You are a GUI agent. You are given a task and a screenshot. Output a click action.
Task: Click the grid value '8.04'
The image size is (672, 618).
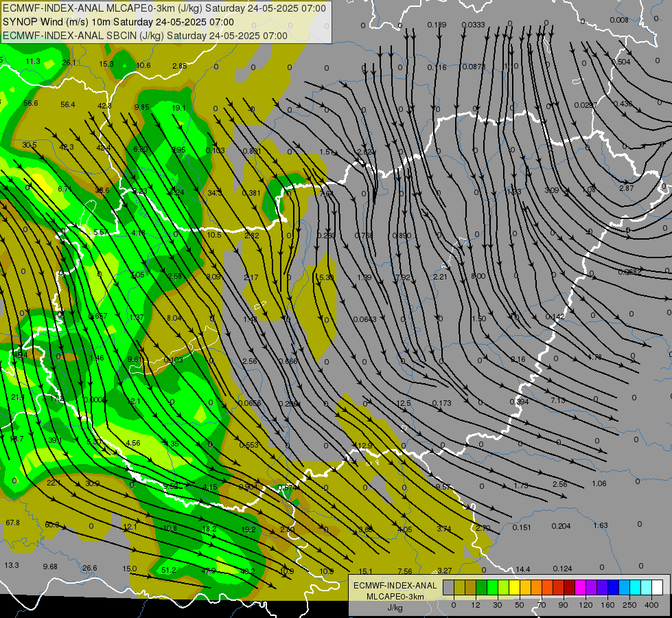tap(174, 318)
